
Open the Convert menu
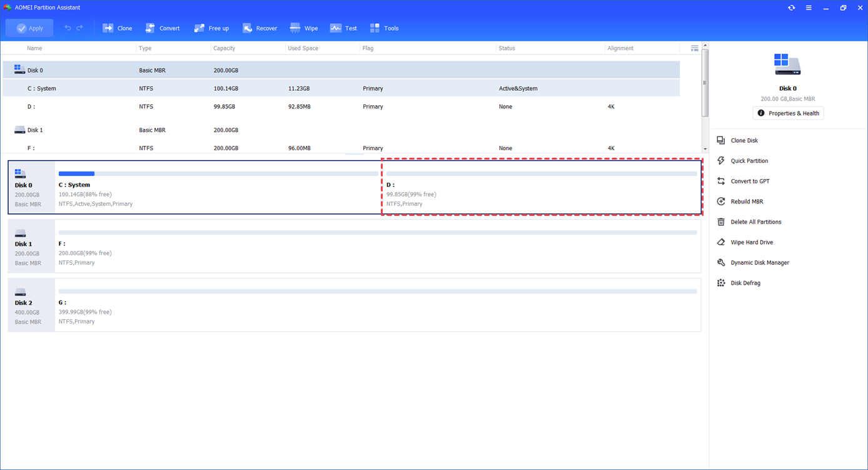point(162,28)
